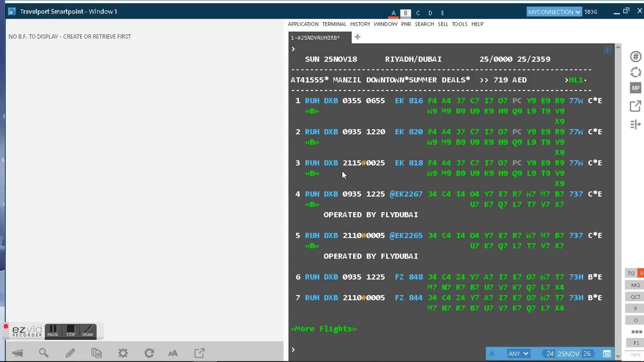
Task: Click EK 816 flight number
Action: click(409, 101)
